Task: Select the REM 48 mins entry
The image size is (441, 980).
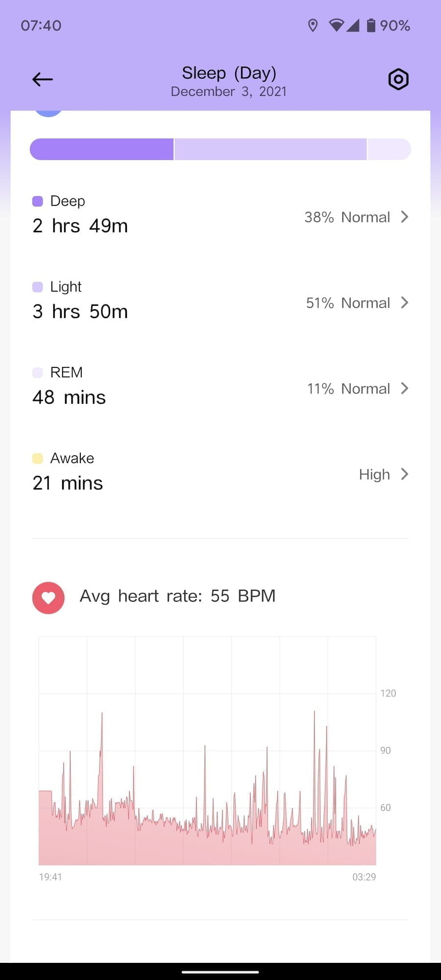Action: click(69, 397)
